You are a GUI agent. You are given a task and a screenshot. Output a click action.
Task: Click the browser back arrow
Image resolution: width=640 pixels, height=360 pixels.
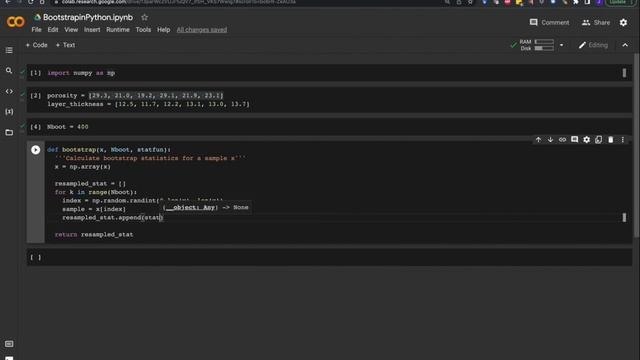(x=8, y=2)
